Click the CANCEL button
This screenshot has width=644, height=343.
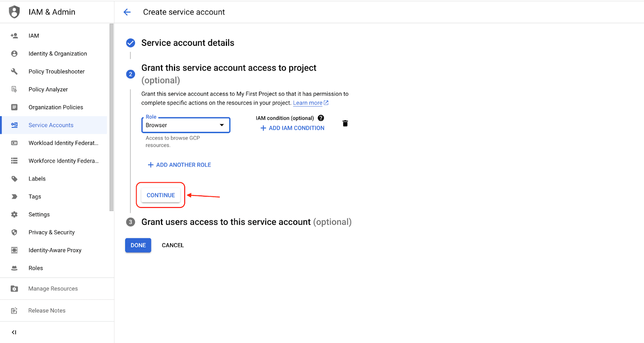pos(173,245)
